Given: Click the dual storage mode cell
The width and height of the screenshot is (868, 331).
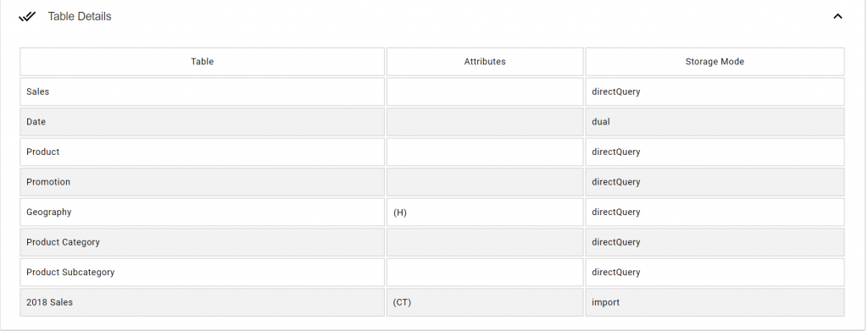Looking at the screenshot, I should click(715, 122).
